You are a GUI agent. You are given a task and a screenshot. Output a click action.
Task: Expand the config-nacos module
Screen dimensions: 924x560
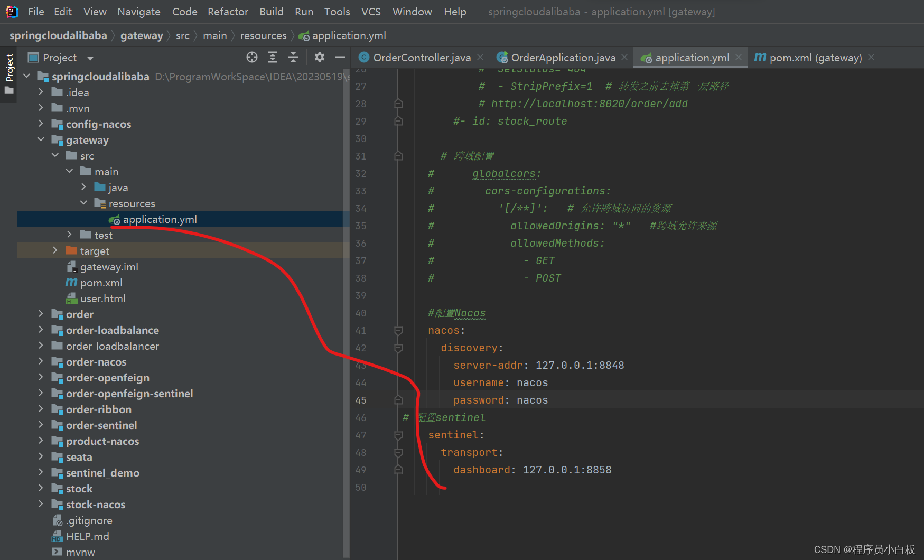[41, 124]
